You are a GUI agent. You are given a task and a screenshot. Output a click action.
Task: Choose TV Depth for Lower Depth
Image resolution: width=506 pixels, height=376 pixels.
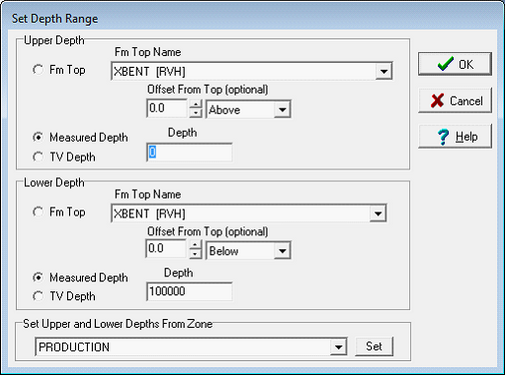pyautogui.click(x=38, y=296)
